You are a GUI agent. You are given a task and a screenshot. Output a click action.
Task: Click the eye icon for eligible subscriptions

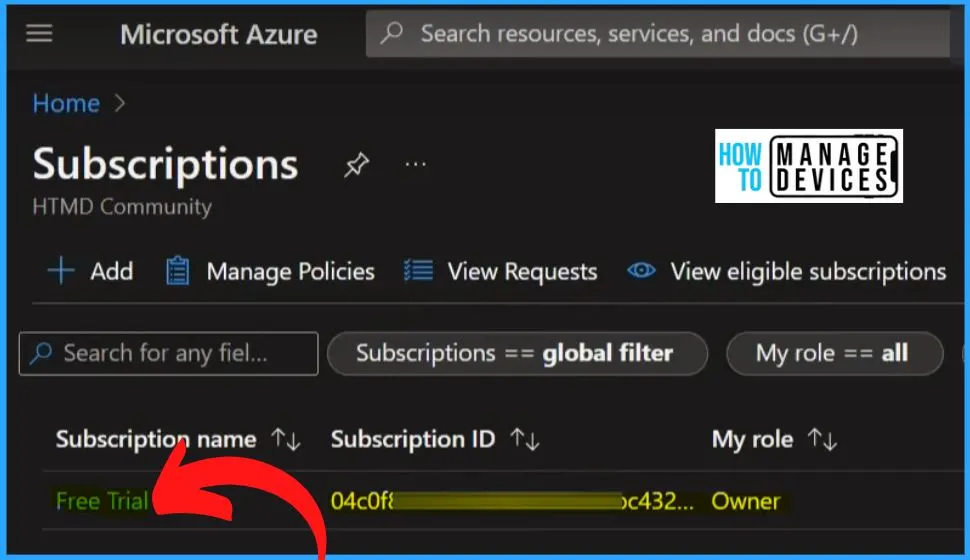pos(641,270)
